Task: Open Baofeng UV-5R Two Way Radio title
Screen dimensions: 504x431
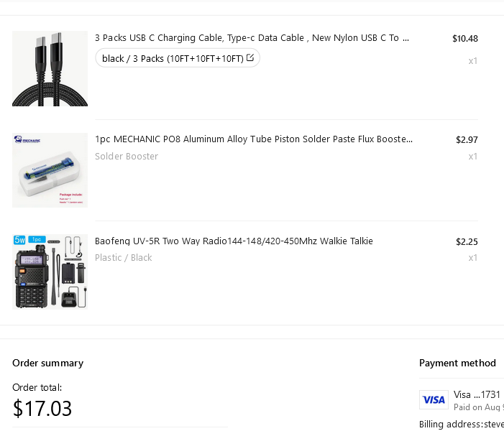Action: 234,241
